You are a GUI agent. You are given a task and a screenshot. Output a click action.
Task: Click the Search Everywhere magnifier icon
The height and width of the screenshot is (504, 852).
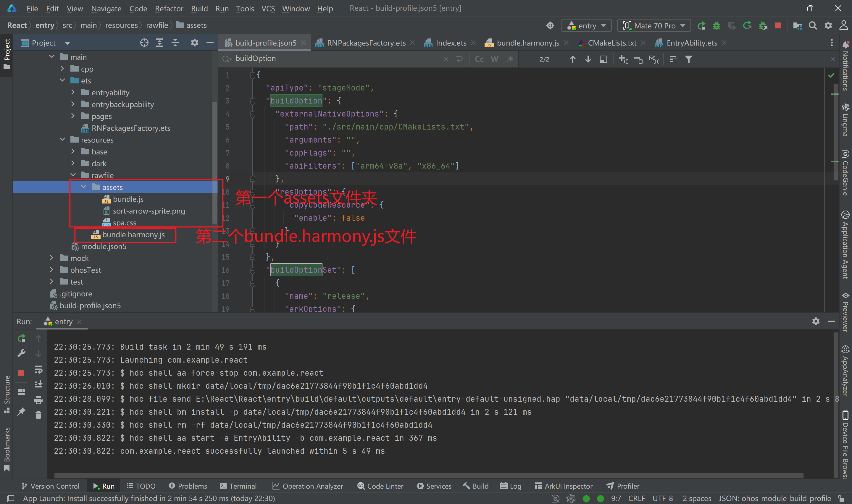tap(813, 25)
